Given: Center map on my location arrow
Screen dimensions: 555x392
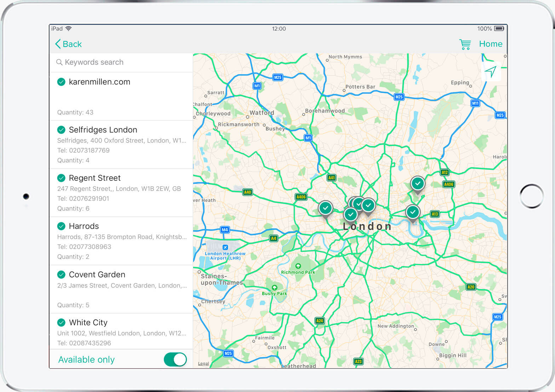Looking at the screenshot, I should pos(491,71).
